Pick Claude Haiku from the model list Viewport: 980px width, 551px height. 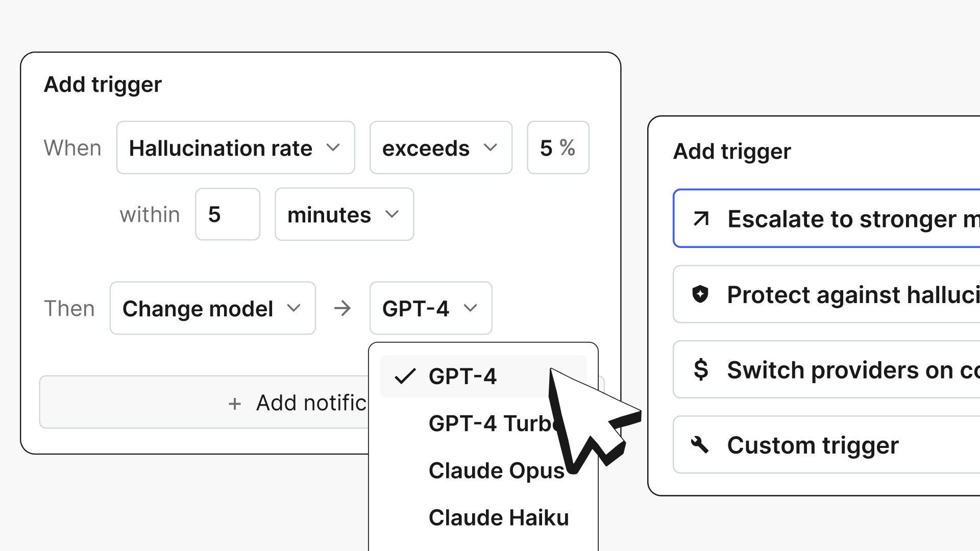point(483,517)
